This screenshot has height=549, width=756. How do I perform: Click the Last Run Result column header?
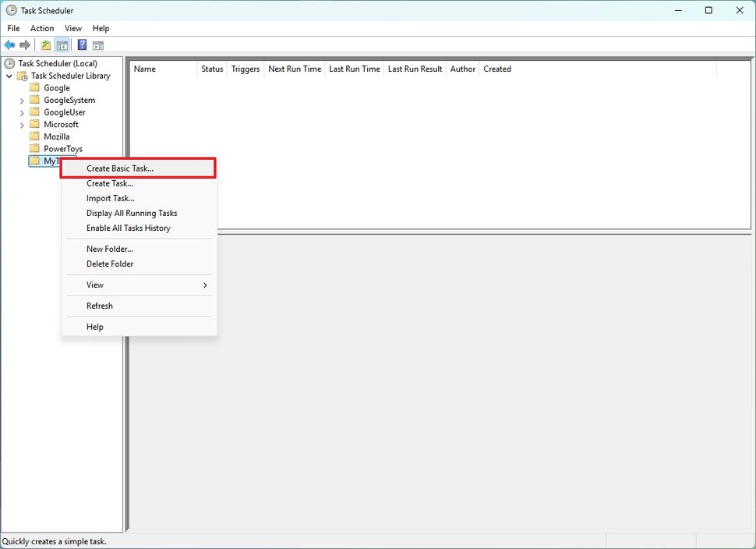tap(415, 69)
